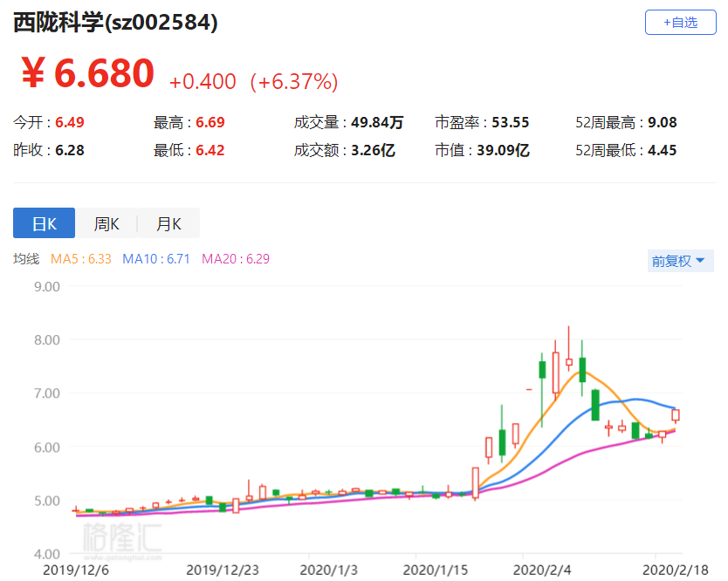
Task: Click the 6.00 price axis label
Action: (47, 447)
